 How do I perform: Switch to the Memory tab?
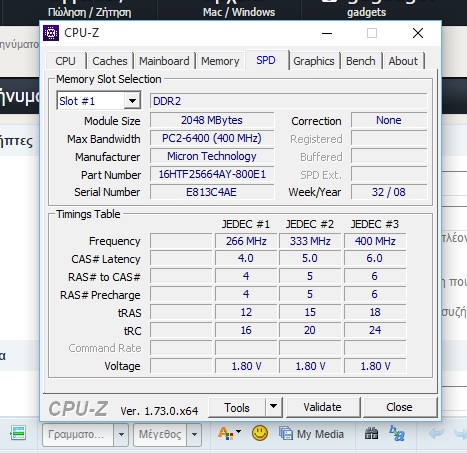220,61
